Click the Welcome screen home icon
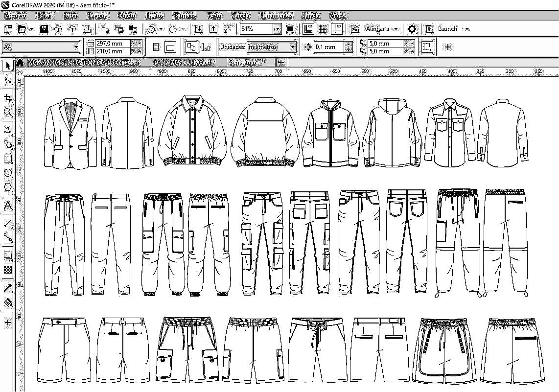The image size is (559, 392). pos(20,63)
